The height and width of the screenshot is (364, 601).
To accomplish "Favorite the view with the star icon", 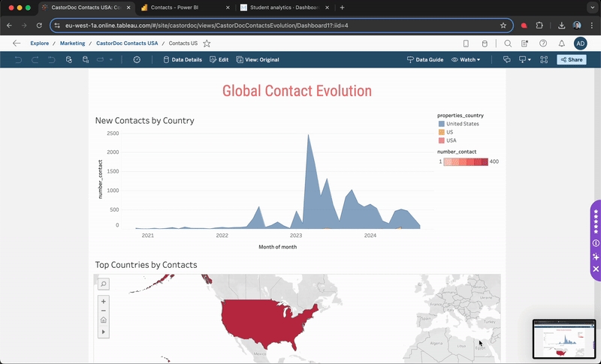I will pyautogui.click(x=207, y=44).
